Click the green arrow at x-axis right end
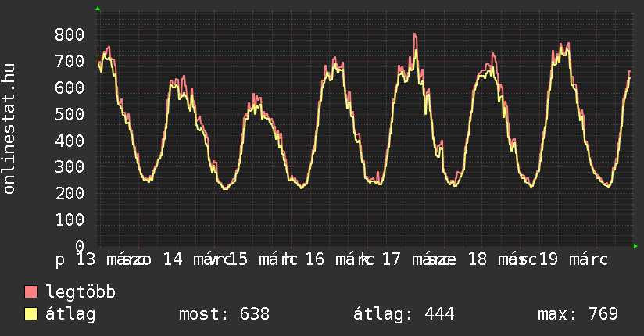The image size is (644, 336). tap(636, 246)
